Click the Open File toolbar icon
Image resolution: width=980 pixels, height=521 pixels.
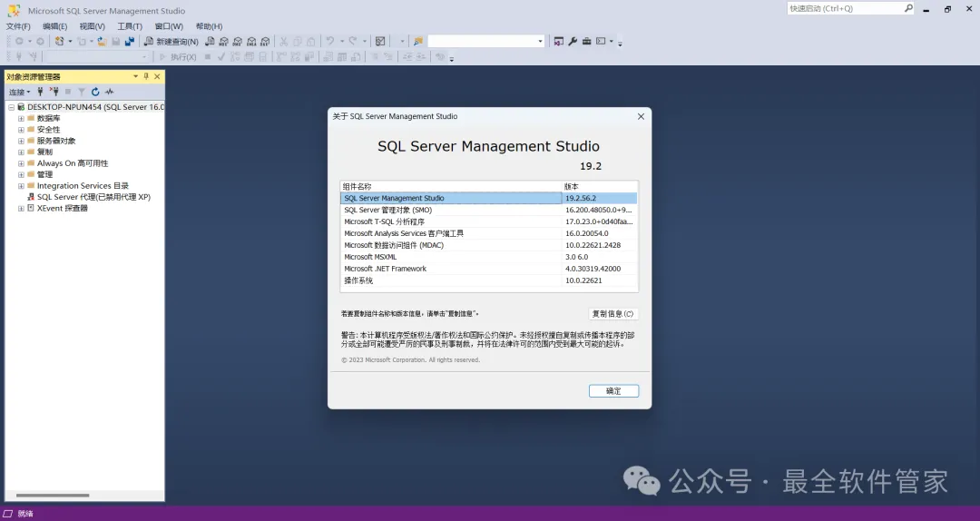click(102, 41)
